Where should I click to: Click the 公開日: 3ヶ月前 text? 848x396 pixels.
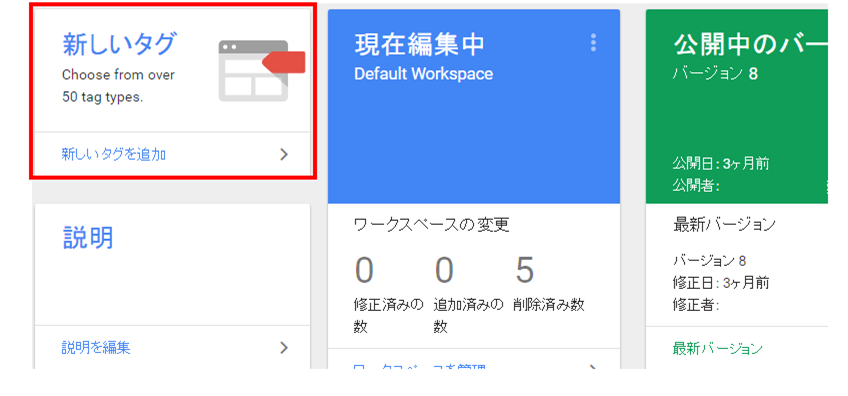(721, 163)
